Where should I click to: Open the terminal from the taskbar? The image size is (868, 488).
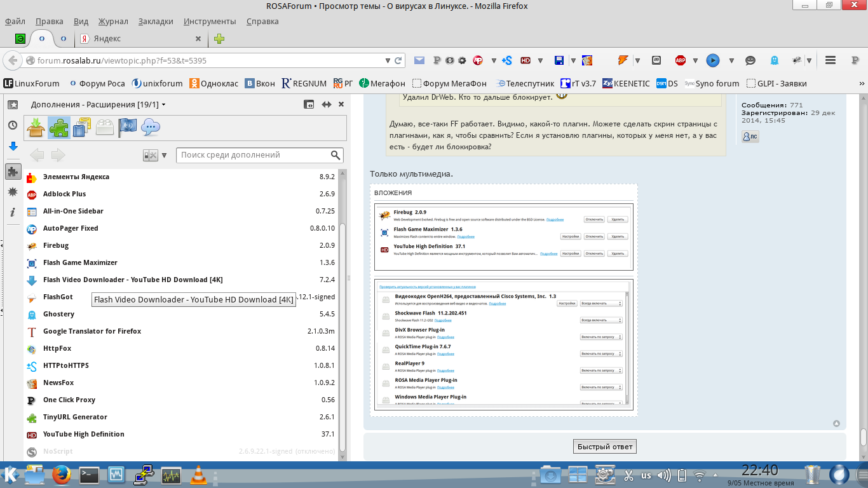pyautogui.click(x=89, y=475)
